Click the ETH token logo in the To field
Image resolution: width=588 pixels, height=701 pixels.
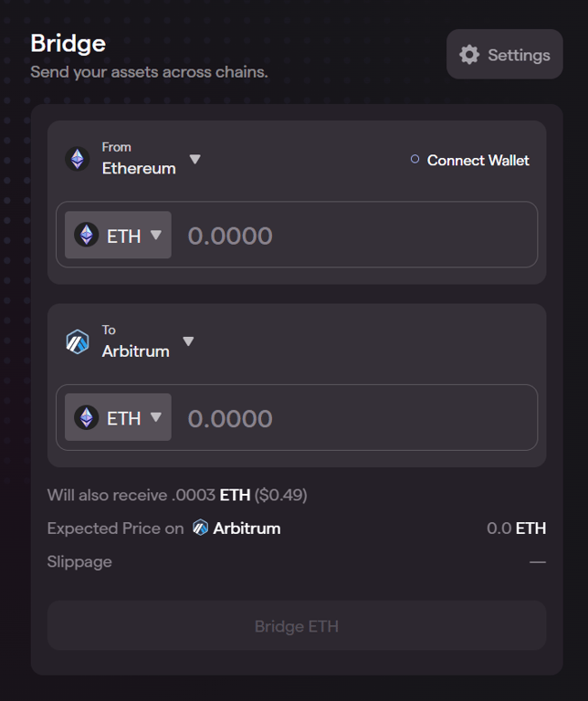(87, 418)
